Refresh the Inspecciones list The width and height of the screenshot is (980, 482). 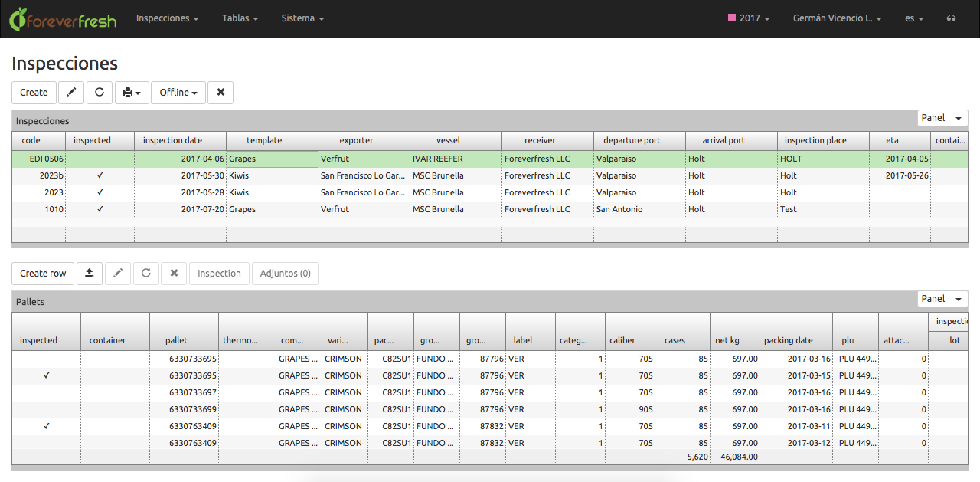click(100, 93)
